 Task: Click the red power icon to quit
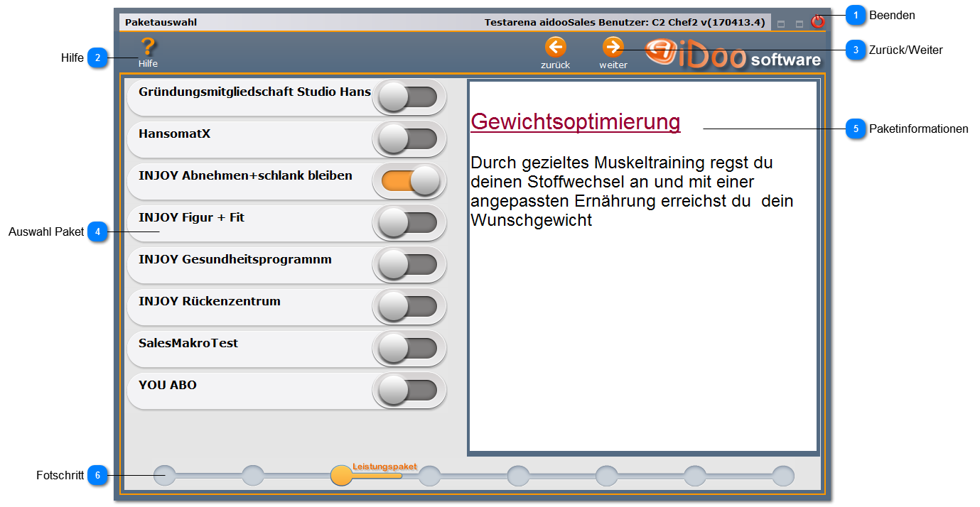pos(818,22)
